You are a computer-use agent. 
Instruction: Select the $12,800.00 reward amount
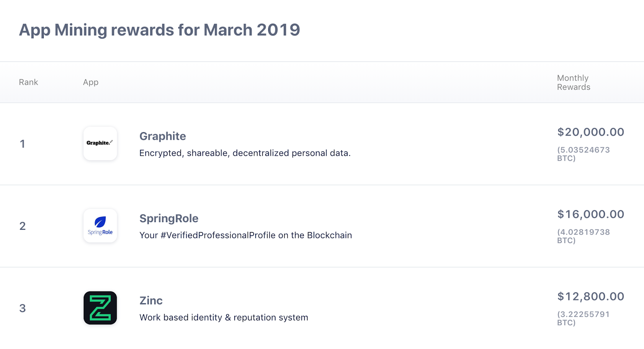pyautogui.click(x=590, y=296)
